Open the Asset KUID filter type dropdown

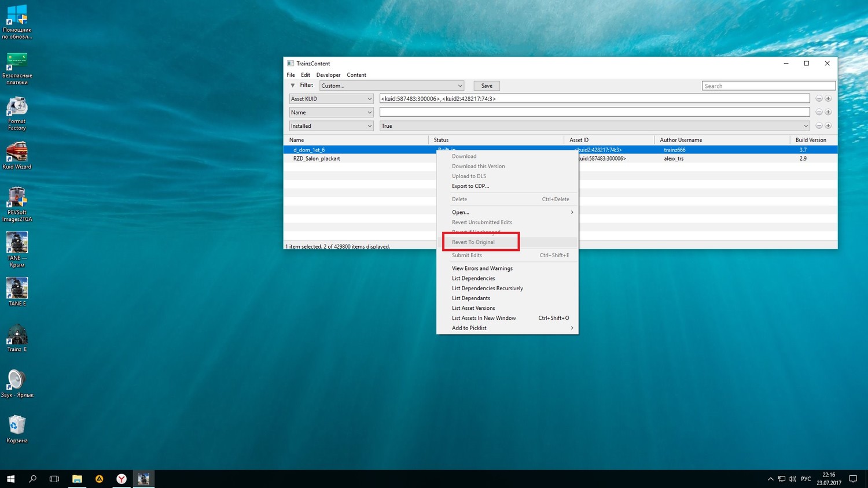pyautogui.click(x=331, y=99)
